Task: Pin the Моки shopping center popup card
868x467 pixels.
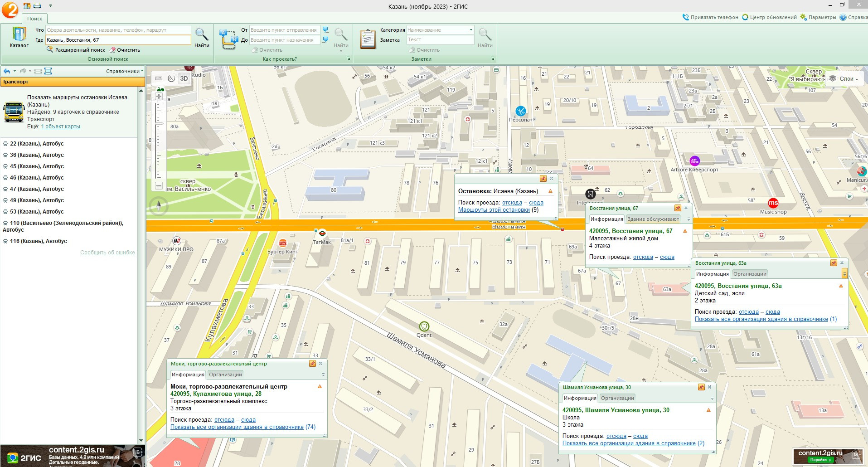Action: click(312, 364)
